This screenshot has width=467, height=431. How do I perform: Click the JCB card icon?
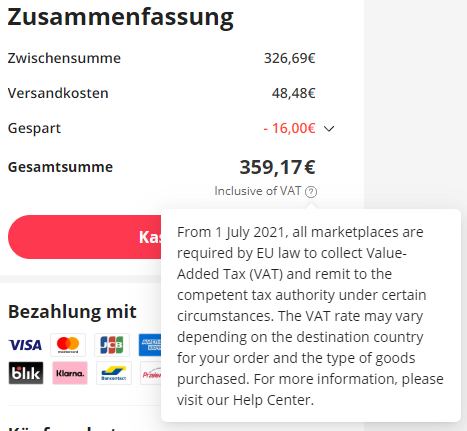coord(112,345)
